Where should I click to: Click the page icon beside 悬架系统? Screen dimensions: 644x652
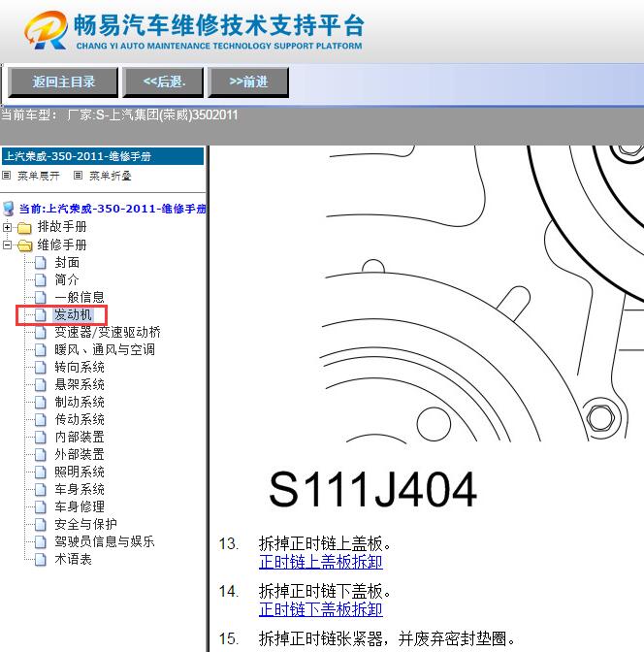[x=41, y=385]
